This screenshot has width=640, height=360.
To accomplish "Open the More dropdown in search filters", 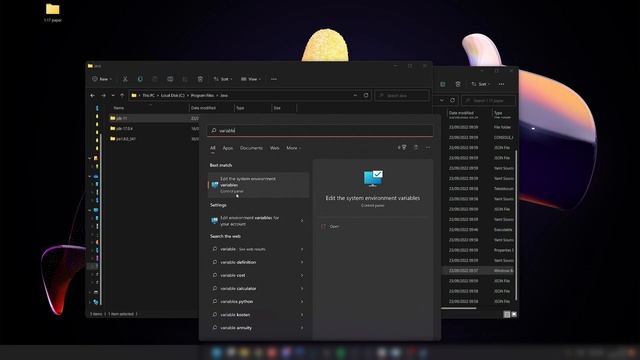I will [293, 148].
